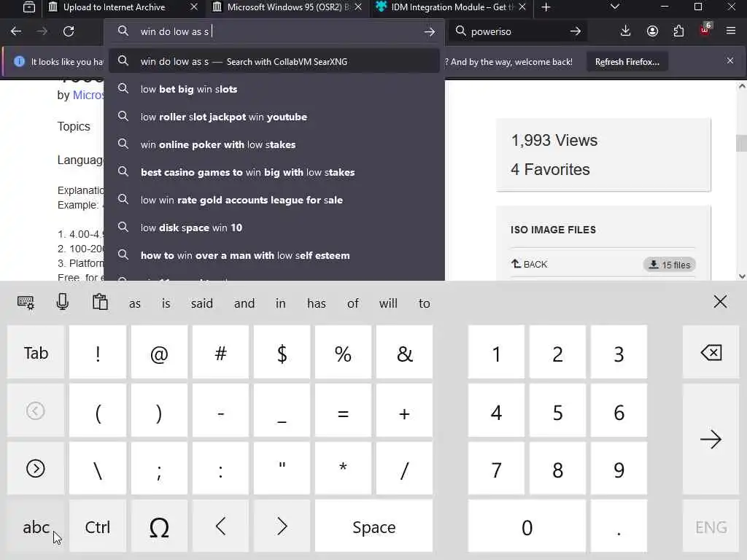Tap the left caret cursor key
Image resolution: width=747 pixels, height=560 pixels.
220,526
